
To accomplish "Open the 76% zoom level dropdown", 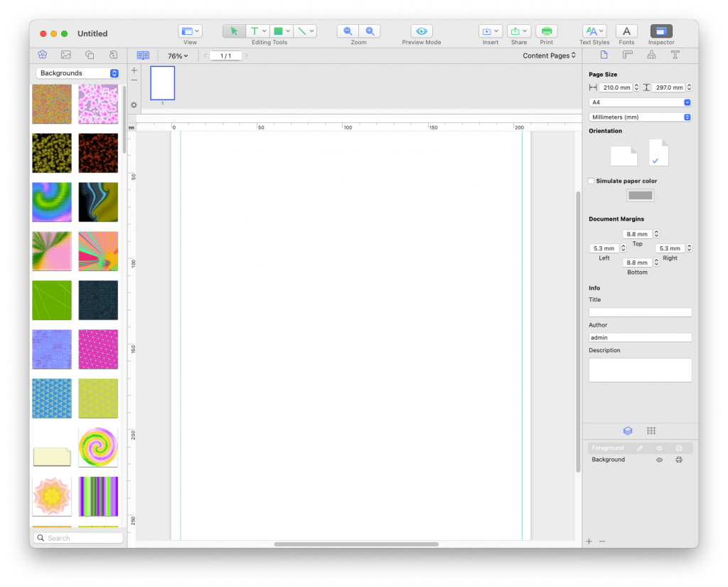I will click(178, 55).
